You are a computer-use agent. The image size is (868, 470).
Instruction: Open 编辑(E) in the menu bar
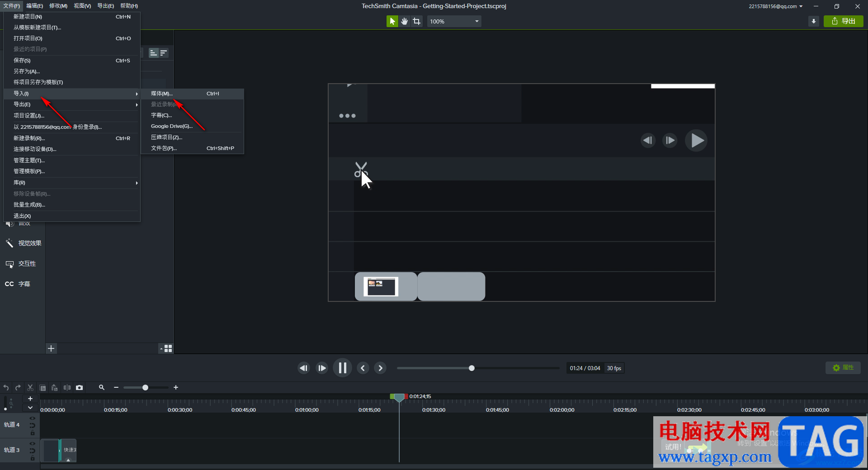pos(35,6)
